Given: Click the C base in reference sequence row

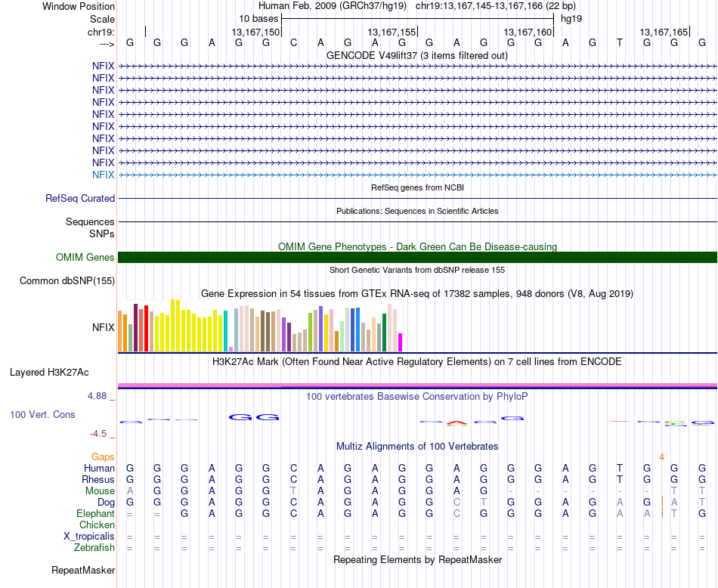Looking at the screenshot, I should (x=293, y=42).
